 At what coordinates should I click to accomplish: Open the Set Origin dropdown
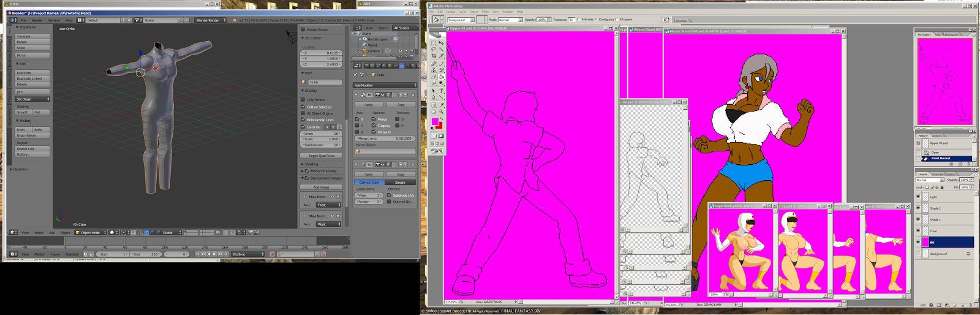click(x=32, y=99)
